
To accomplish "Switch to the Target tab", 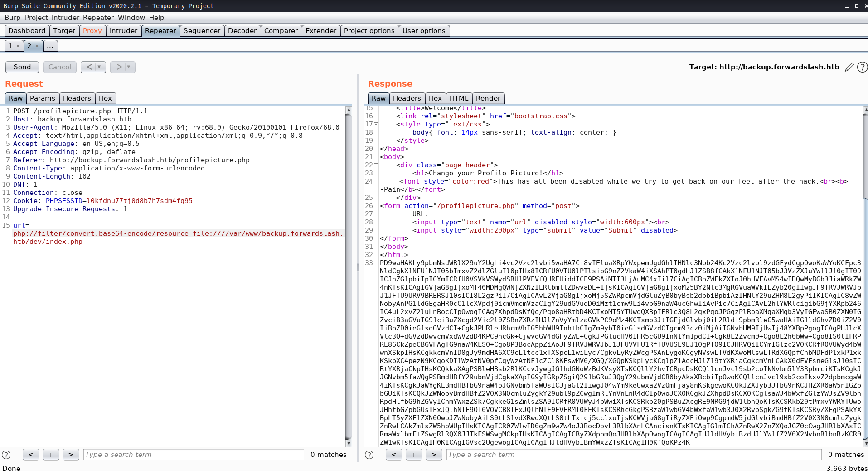I will point(64,31).
